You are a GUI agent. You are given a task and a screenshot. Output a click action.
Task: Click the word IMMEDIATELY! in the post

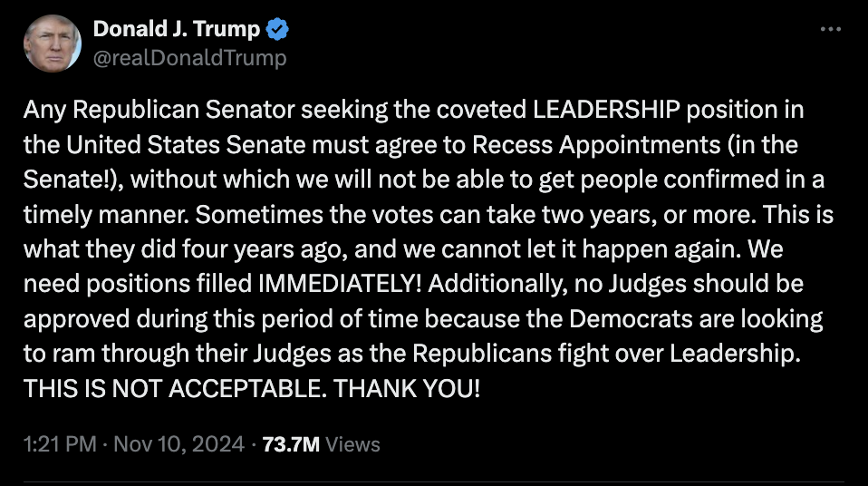[340, 284]
